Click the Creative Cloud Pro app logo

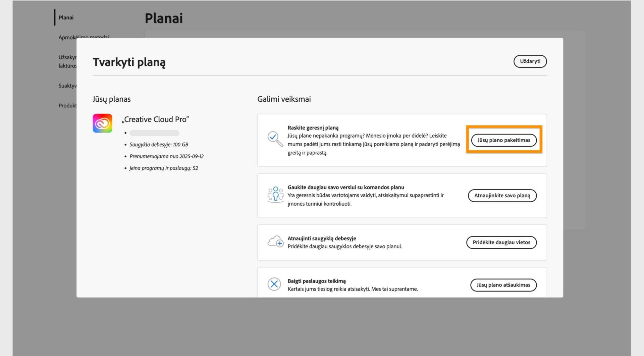click(102, 123)
